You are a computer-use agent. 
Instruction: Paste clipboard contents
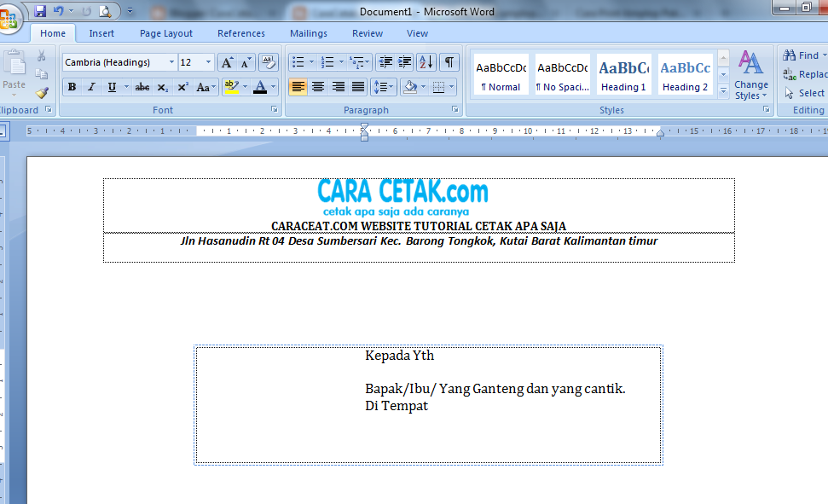pyautogui.click(x=14, y=72)
